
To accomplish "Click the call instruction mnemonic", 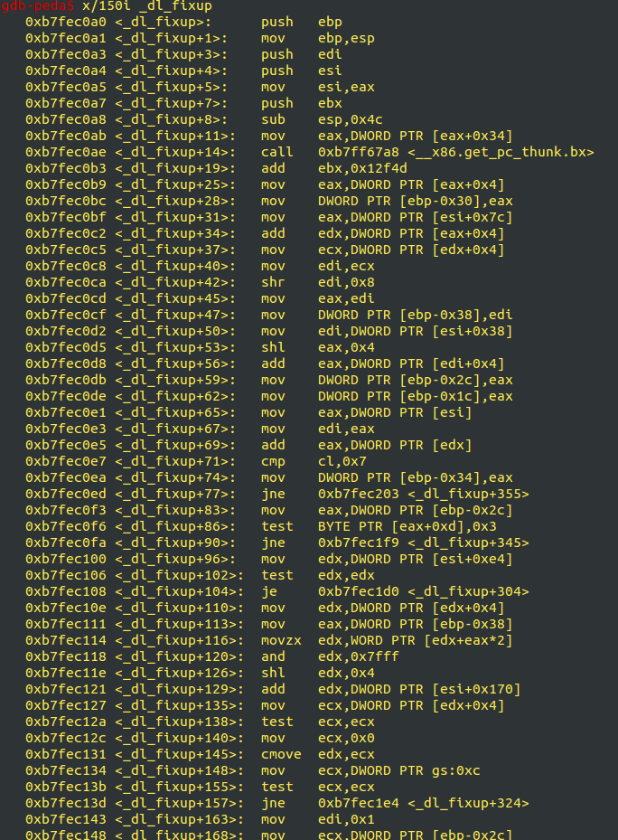I will [x=276, y=152].
